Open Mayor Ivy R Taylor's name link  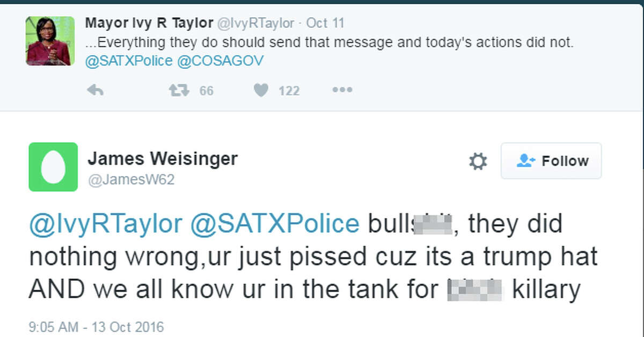pos(149,23)
